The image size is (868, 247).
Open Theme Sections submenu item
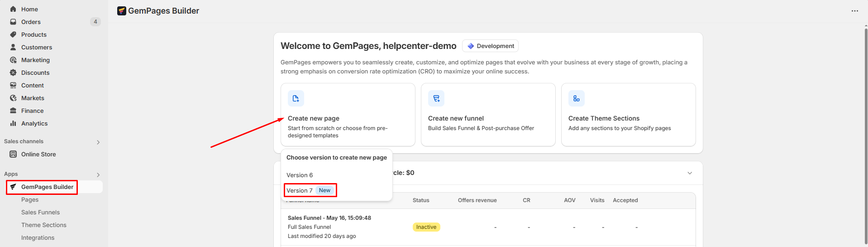43,225
